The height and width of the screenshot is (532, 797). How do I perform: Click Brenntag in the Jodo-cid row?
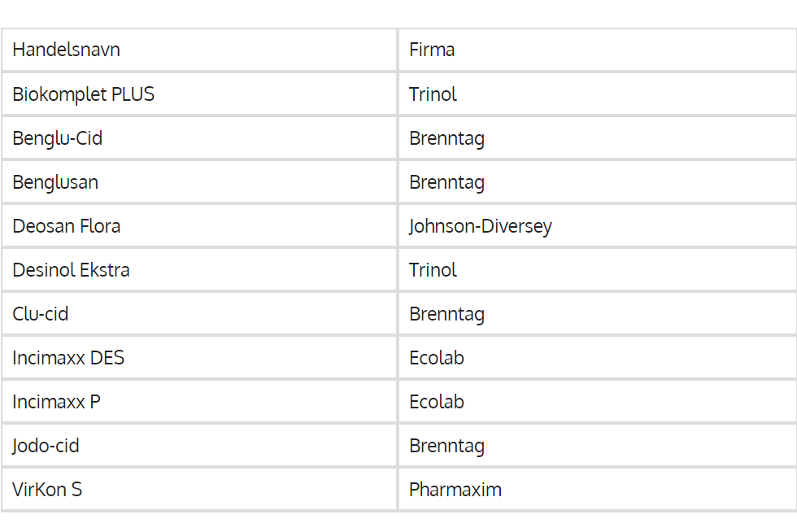(x=446, y=445)
